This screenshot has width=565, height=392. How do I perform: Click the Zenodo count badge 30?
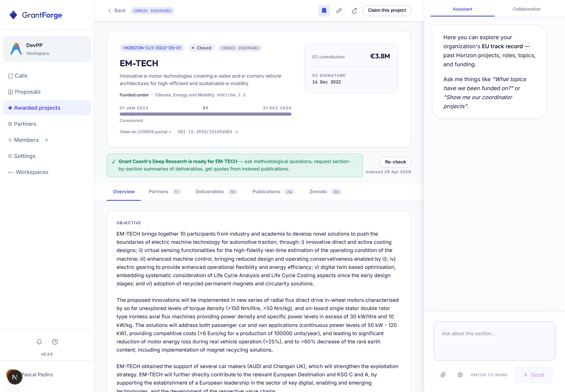336,192
